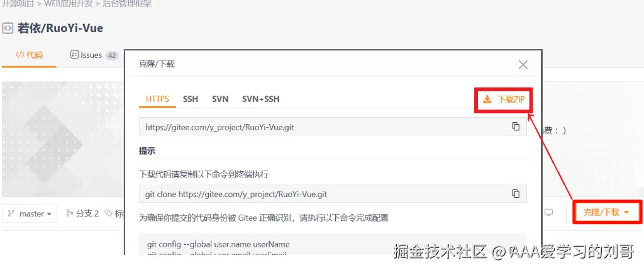Click the 提示 heading text
This screenshot has width=644, height=270.
coord(147,151)
